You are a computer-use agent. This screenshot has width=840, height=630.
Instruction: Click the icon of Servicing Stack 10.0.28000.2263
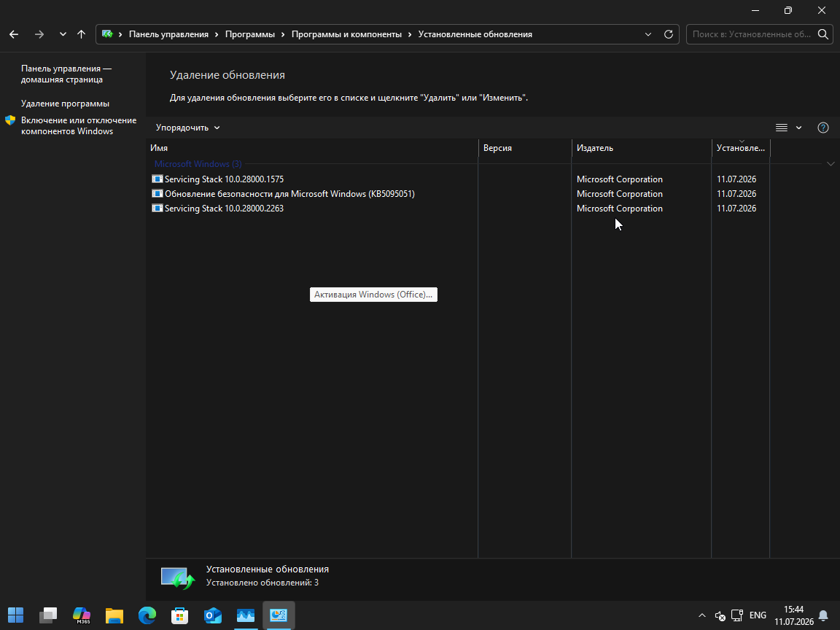point(157,208)
